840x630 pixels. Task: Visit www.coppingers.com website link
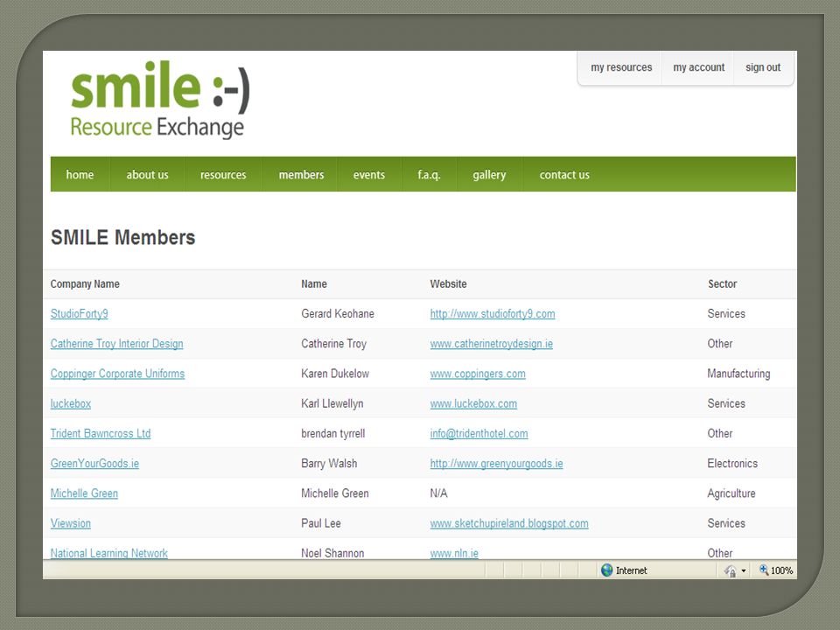click(x=478, y=374)
